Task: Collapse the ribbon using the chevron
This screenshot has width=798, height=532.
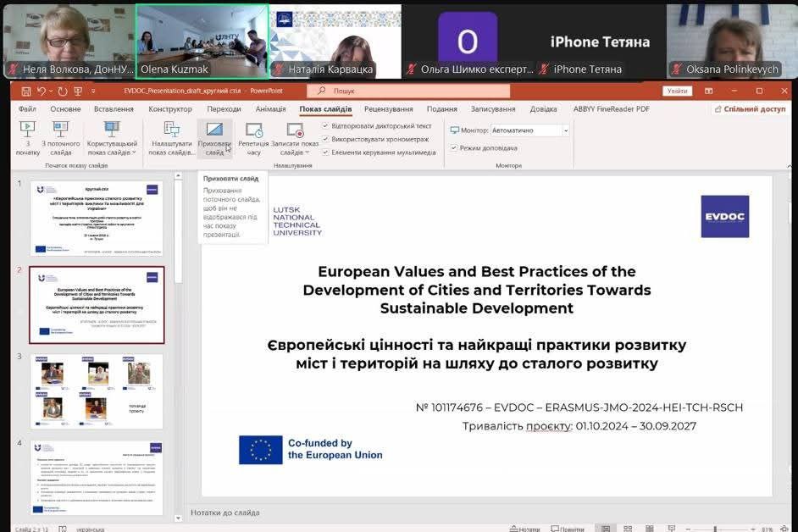Action: point(790,166)
